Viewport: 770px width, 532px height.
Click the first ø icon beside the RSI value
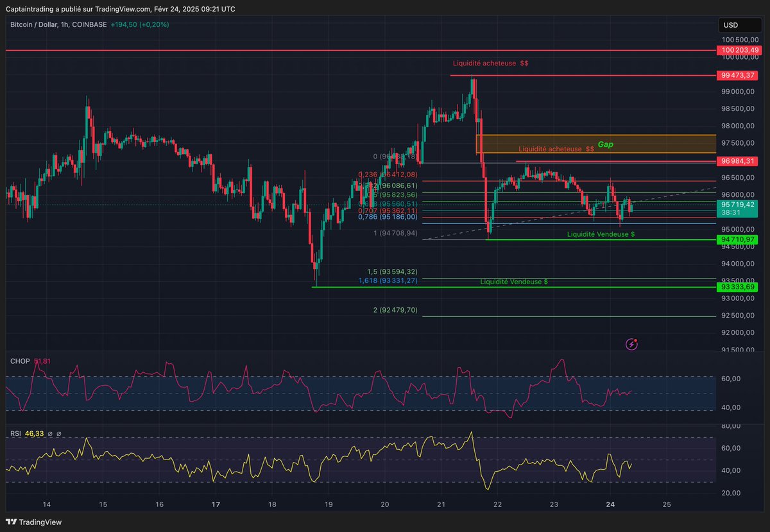[x=50, y=433]
